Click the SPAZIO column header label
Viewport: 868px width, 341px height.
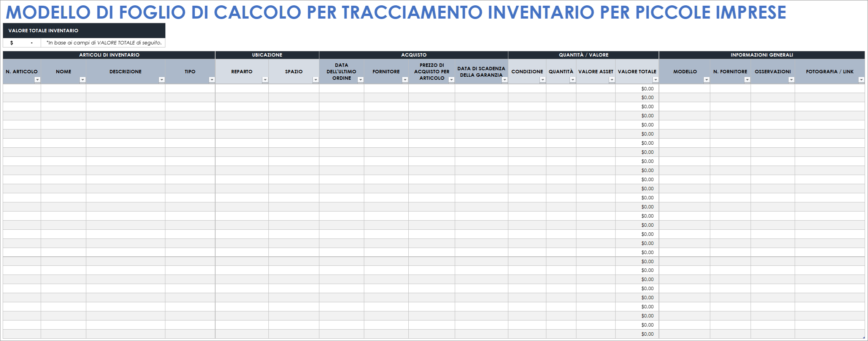pos(294,71)
